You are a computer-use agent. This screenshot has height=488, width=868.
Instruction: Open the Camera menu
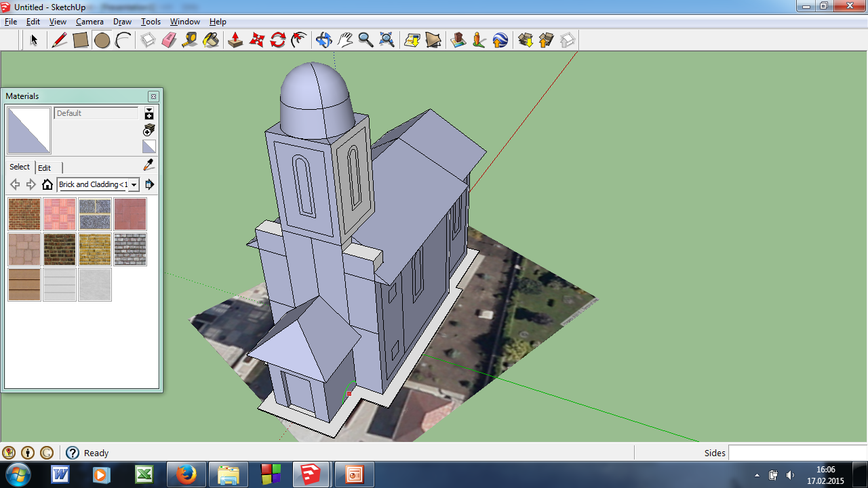(90, 22)
